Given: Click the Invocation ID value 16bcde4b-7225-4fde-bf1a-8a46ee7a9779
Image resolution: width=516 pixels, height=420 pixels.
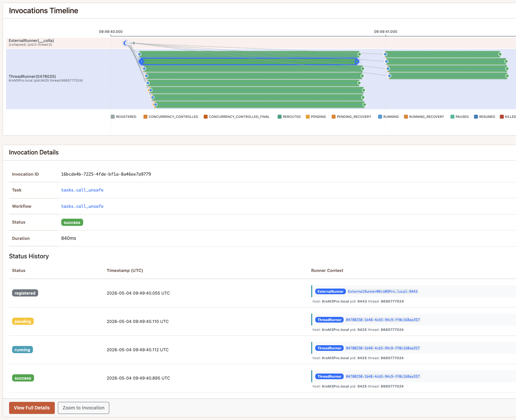Looking at the screenshot, I should point(106,174).
